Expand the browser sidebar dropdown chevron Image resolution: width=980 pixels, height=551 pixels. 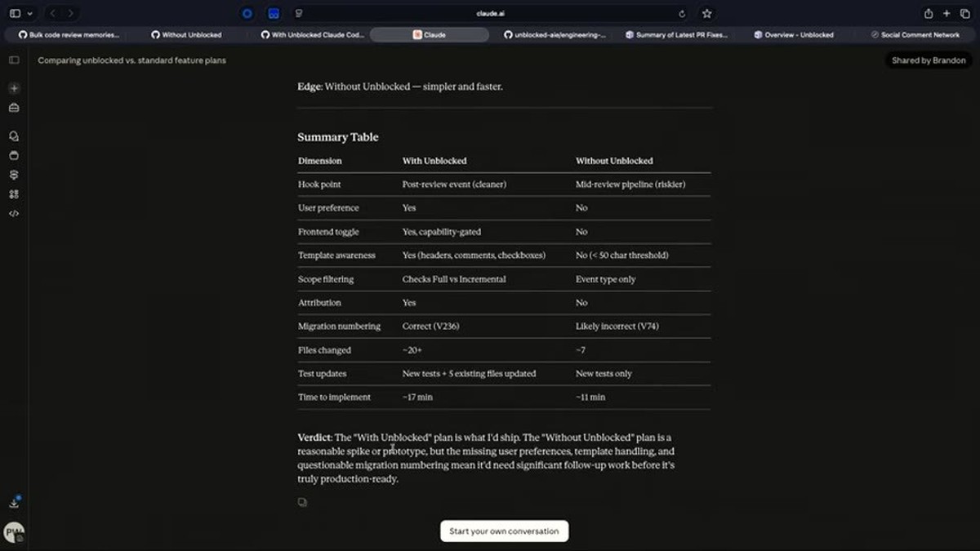click(30, 13)
